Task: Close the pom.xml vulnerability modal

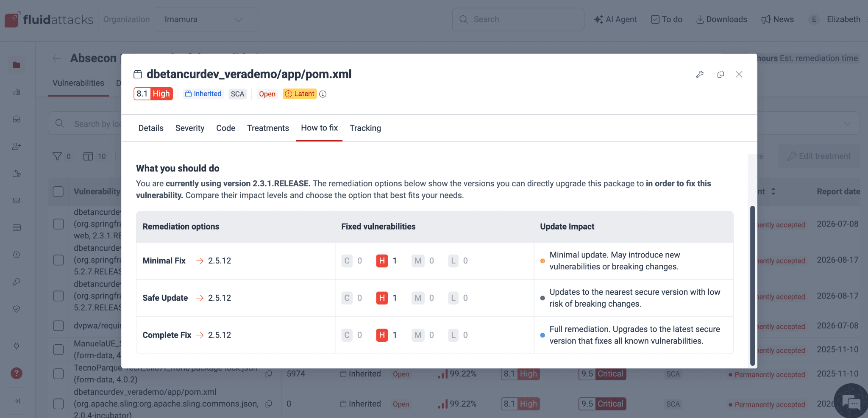Action: tap(739, 75)
